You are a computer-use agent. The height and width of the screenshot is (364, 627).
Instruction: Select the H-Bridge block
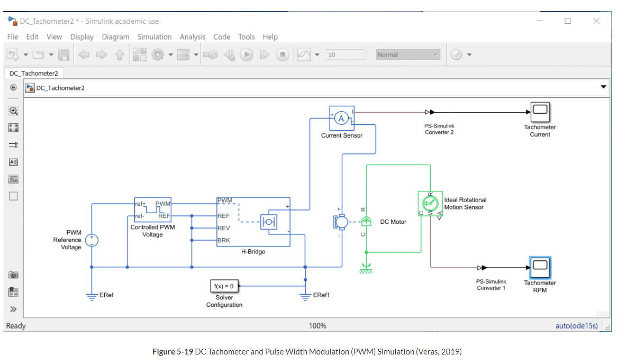253,222
